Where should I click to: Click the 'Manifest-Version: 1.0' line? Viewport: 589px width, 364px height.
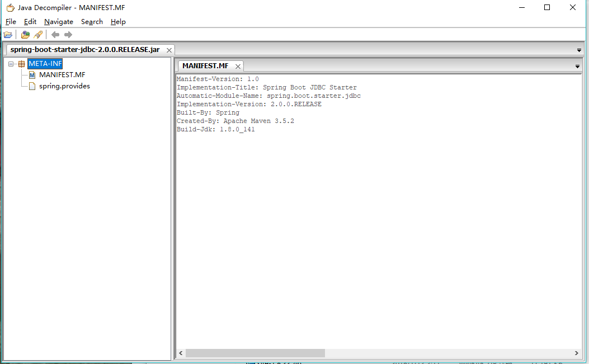pyautogui.click(x=218, y=79)
